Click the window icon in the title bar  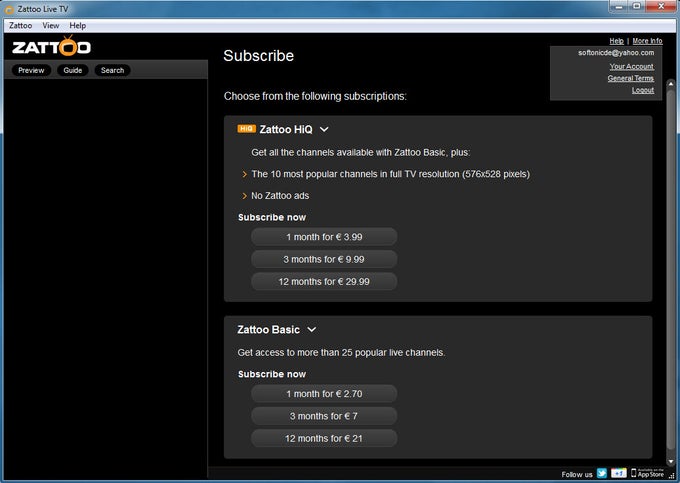pos(9,9)
